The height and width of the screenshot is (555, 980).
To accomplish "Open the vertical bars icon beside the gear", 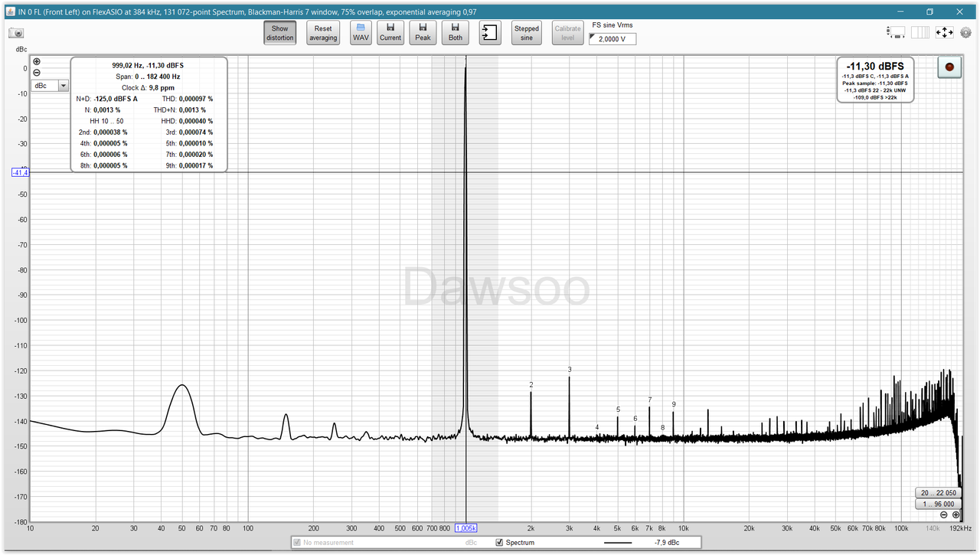I will point(920,33).
